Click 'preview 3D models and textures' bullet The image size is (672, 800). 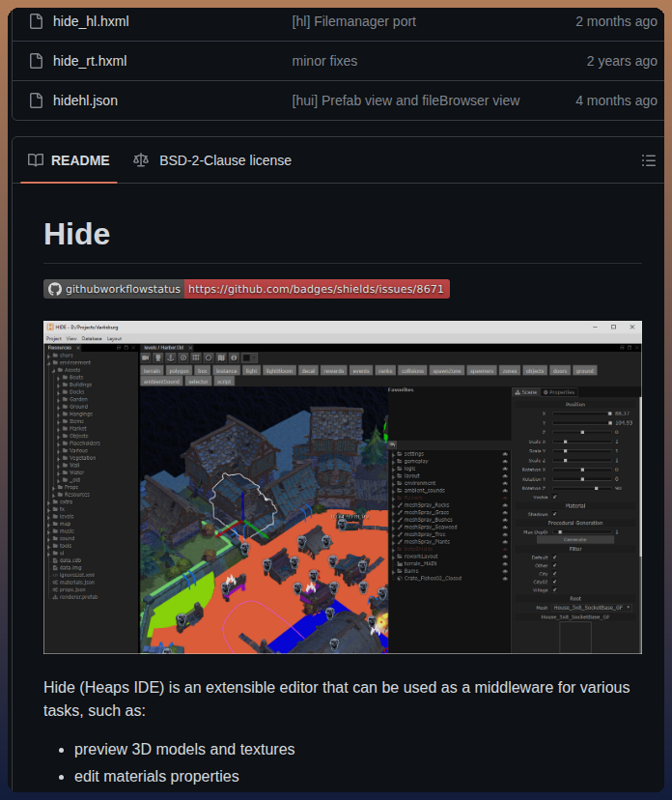click(x=184, y=749)
